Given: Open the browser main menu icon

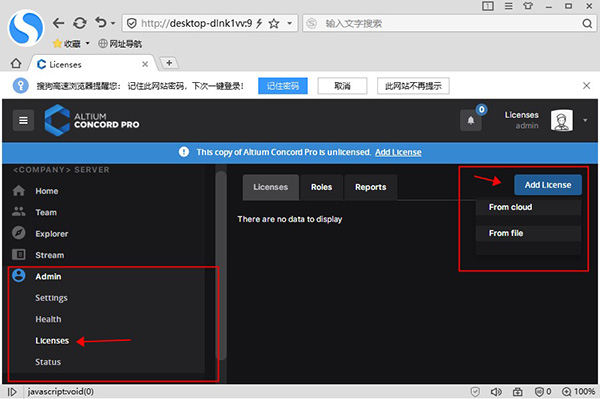Looking at the screenshot, I should click(508, 6).
